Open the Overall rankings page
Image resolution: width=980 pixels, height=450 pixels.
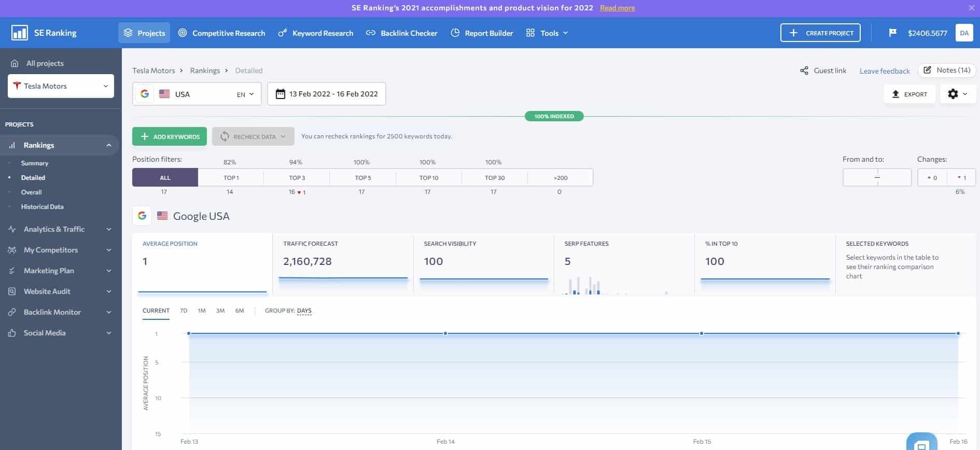pyautogui.click(x=31, y=192)
